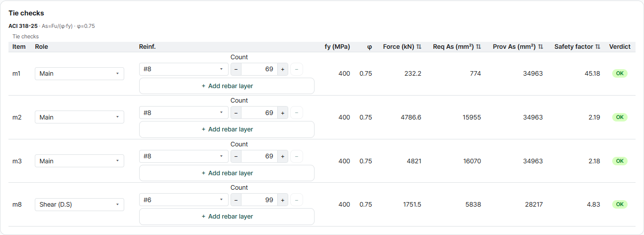Select the safety factor 4.83
Viewport: 644px width, 235px height.
coord(594,205)
